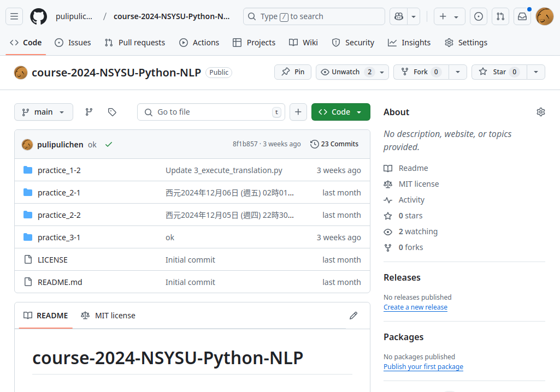The height and width of the screenshot is (392, 560).
Task: Open the hamburger navigation menu
Action: [x=15, y=16]
